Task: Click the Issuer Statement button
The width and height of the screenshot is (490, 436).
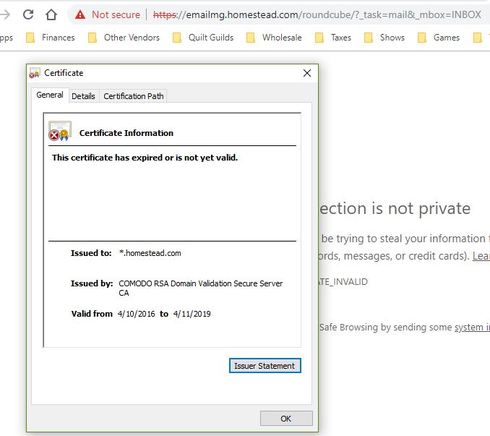Action: (x=265, y=366)
